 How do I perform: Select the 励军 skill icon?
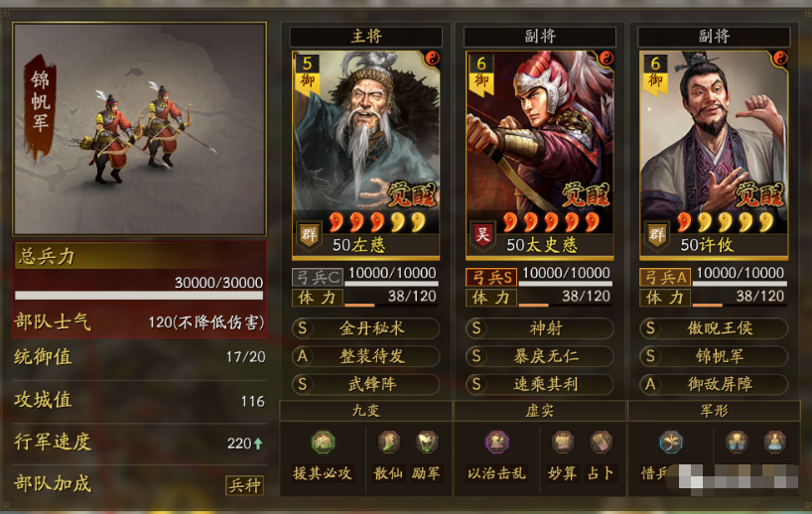[427, 443]
